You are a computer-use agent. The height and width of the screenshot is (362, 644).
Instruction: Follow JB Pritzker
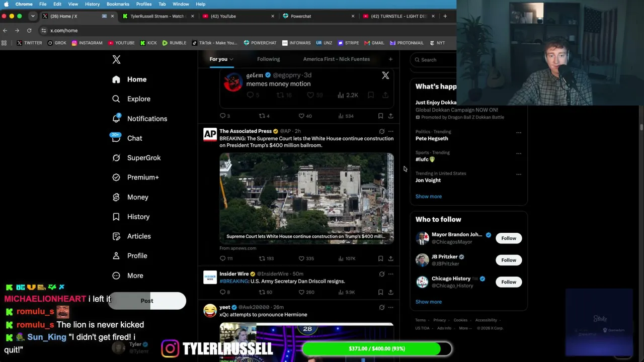click(509, 260)
